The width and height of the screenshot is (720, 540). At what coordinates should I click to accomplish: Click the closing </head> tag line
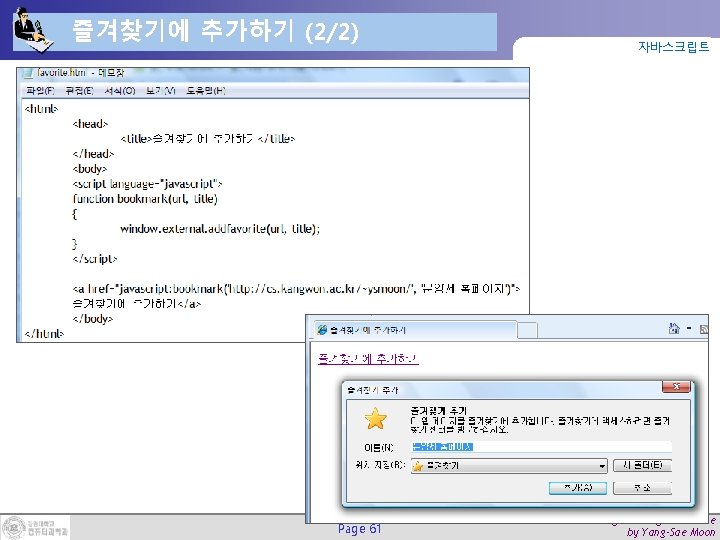point(93,154)
